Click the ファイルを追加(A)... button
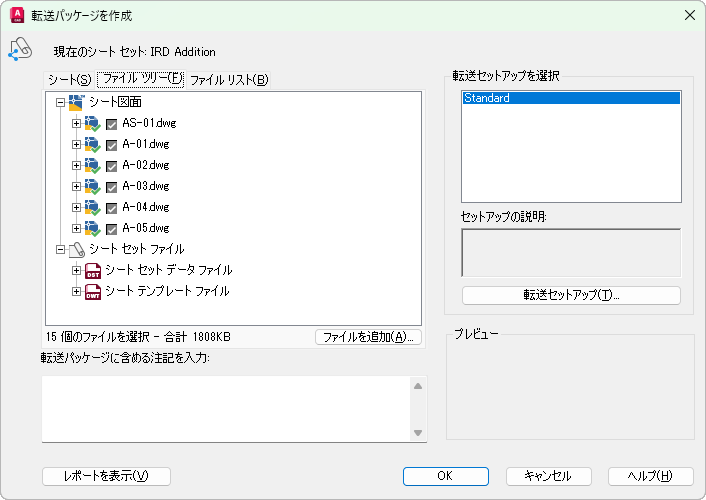This screenshot has width=706, height=500. point(368,337)
